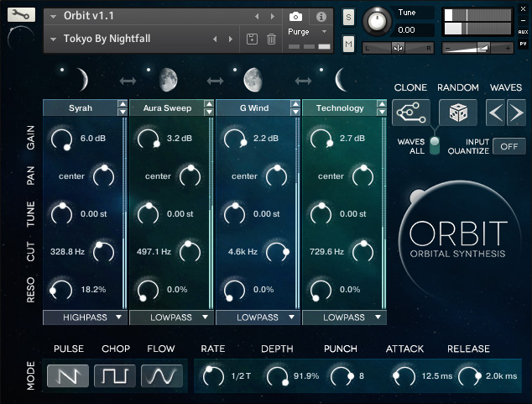Screen dimensions: 532x404
Task: Click the Aura Sweep sound name header
Action: coord(167,108)
